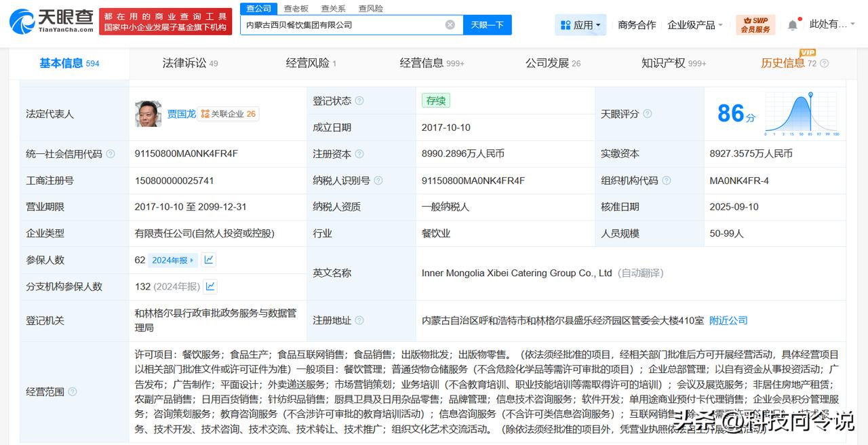View the 天眼评分 distribution chart
The height and width of the screenshot is (445, 868).
pos(802,114)
